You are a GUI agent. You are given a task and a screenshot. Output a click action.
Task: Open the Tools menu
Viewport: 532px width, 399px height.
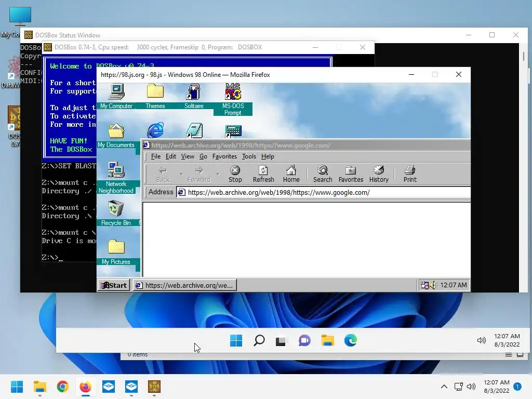(249, 156)
